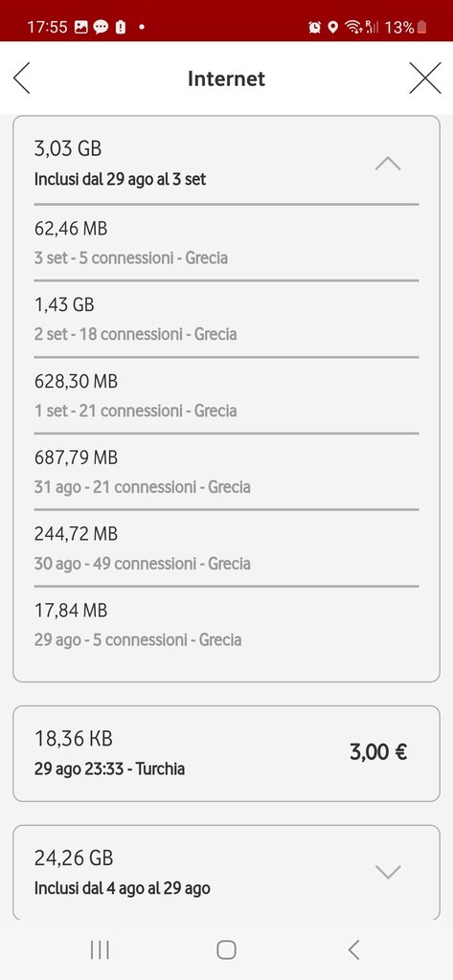The height and width of the screenshot is (980, 453).
Task: Tap the 3,00 € charge amount
Action: click(x=378, y=752)
